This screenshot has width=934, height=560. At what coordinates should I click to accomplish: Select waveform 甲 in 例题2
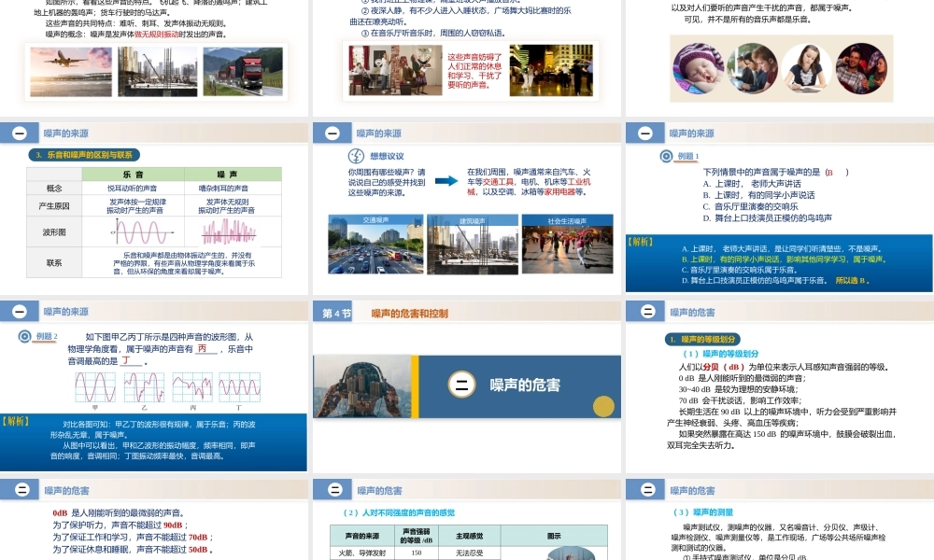click(x=95, y=387)
